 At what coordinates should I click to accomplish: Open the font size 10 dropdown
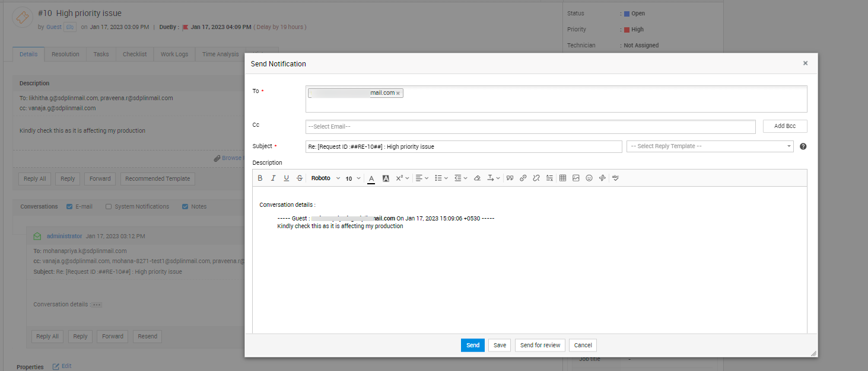pos(353,178)
